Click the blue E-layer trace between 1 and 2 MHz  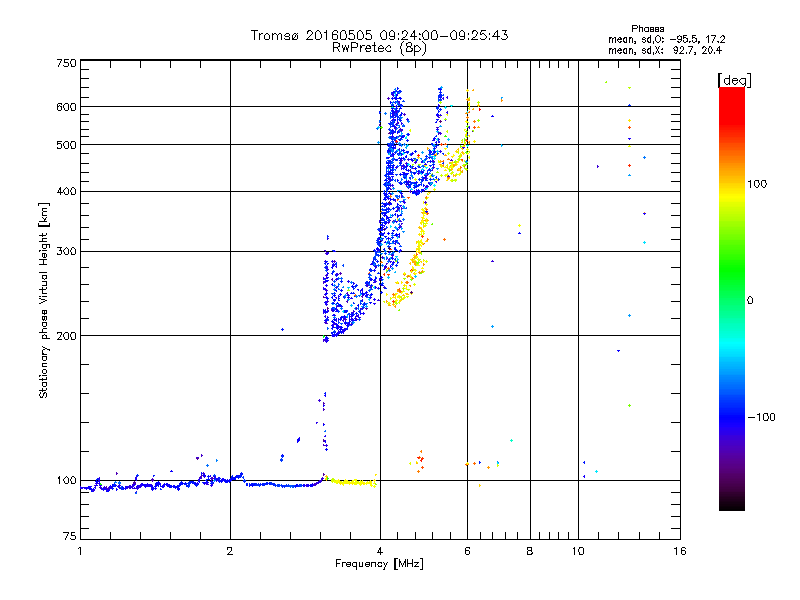[x=158, y=485]
